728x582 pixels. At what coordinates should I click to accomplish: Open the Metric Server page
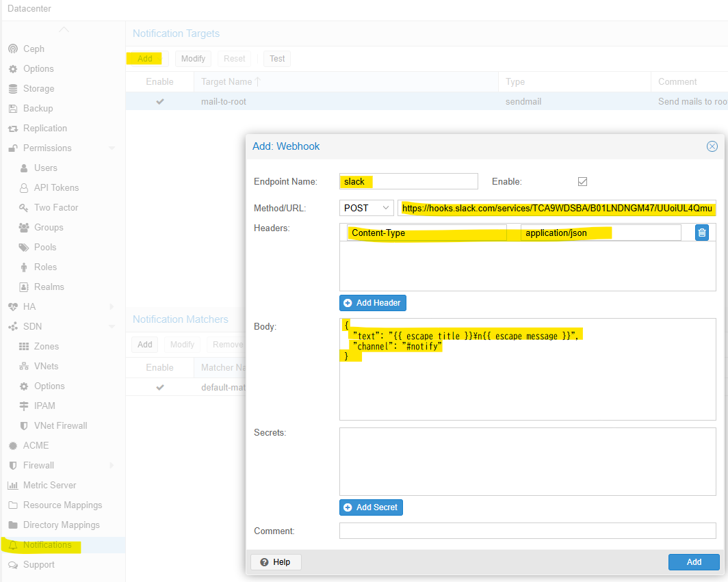click(49, 485)
